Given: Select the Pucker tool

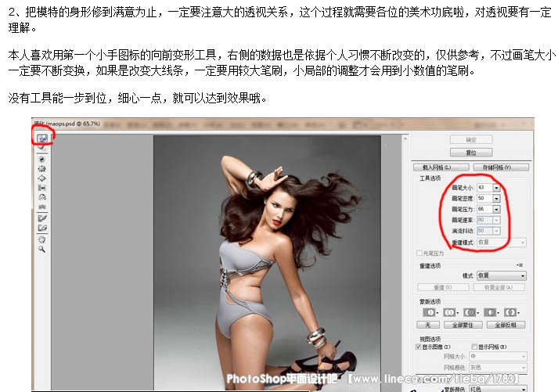Looking at the screenshot, I should [41, 168].
